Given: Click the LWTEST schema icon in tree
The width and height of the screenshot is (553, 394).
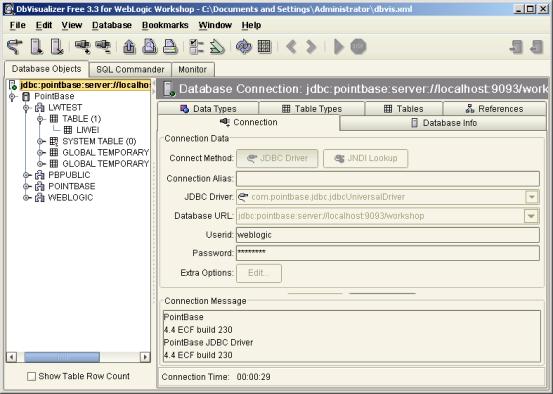Looking at the screenshot, I should pos(40,108).
